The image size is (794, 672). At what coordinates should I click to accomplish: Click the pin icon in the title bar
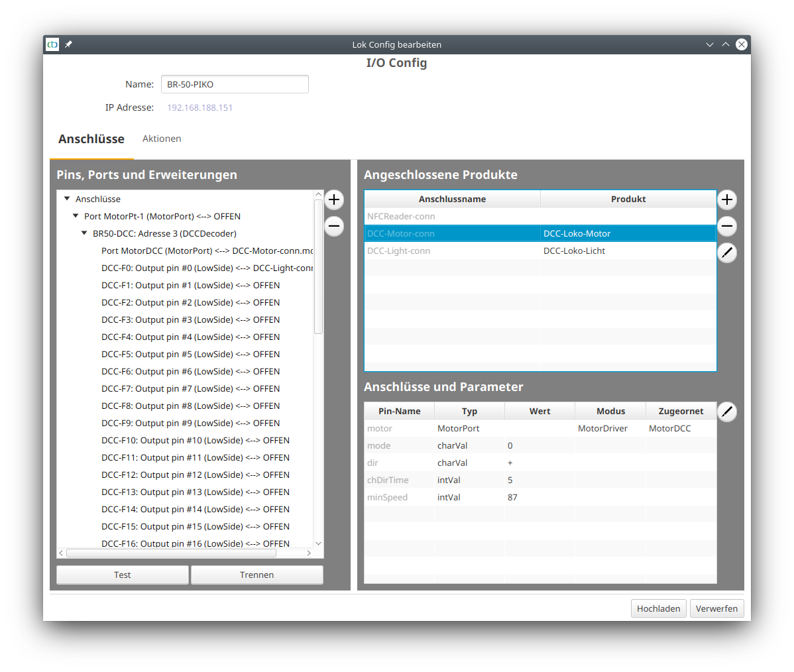click(68, 44)
